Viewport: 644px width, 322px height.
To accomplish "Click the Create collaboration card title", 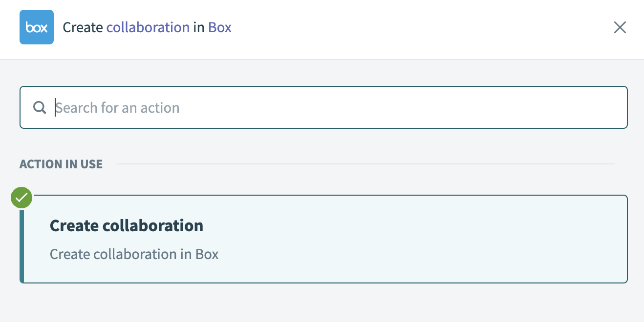I will (126, 225).
